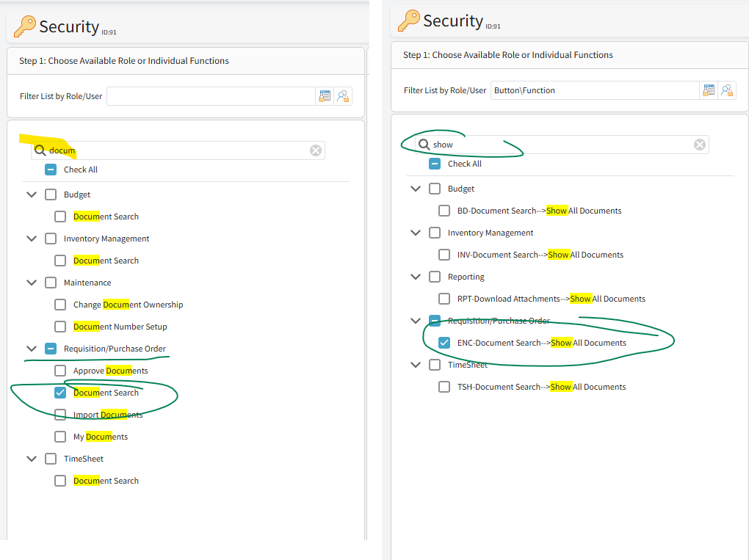This screenshot has height=560, width=749.
Task: Uncheck ENC-Document Search Show All Documents
Action: click(444, 343)
